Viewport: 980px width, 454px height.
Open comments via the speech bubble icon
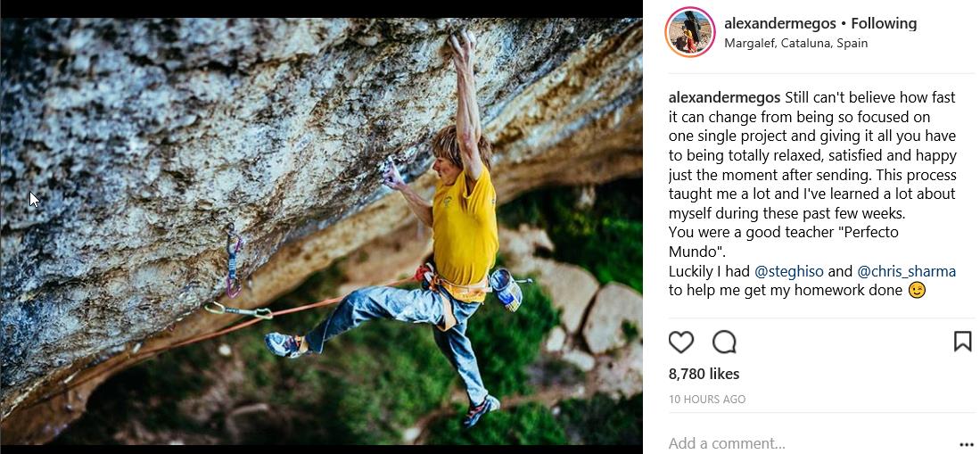[724, 342]
